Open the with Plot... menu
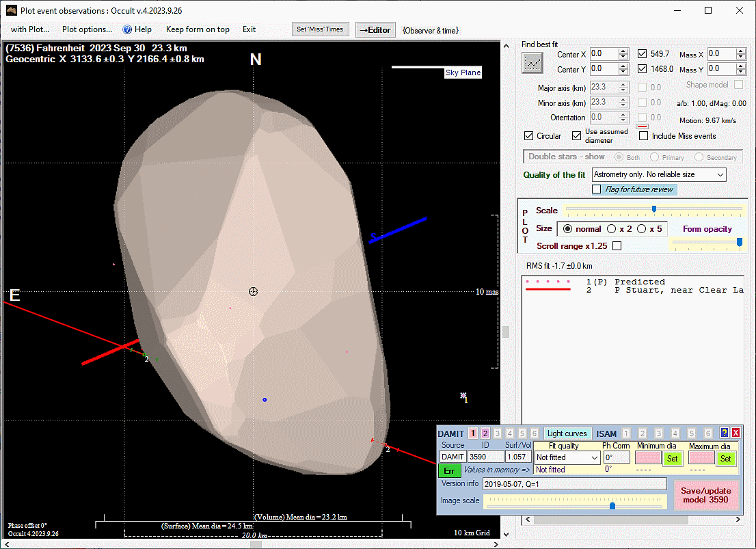 pyautogui.click(x=30, y=29)
